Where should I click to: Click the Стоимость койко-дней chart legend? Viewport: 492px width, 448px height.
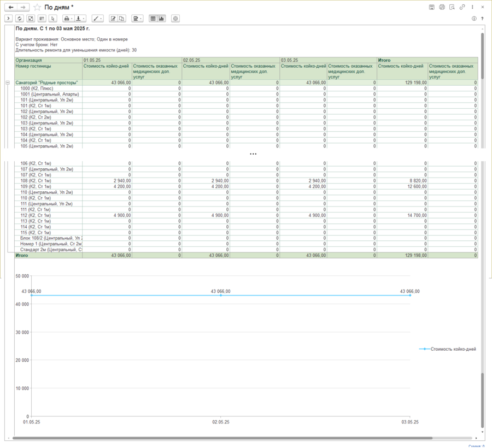(x=448, y=349)
